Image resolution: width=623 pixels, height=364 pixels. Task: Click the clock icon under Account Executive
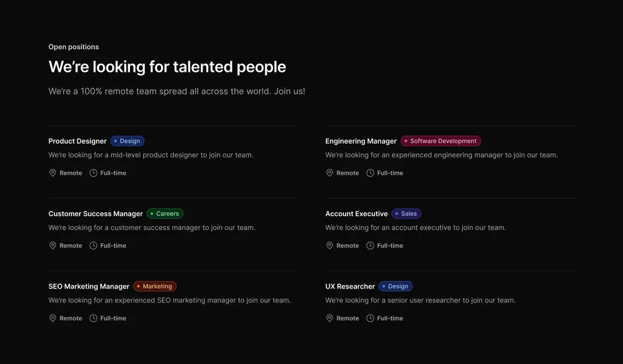[370, 245]
